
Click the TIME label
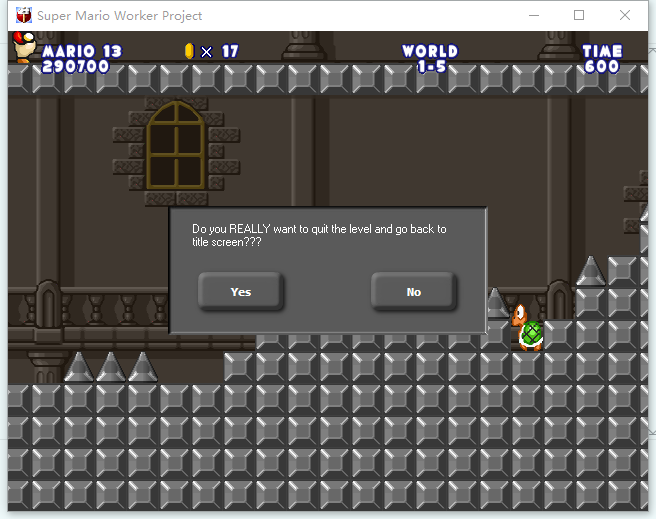(x=602, y=51)
